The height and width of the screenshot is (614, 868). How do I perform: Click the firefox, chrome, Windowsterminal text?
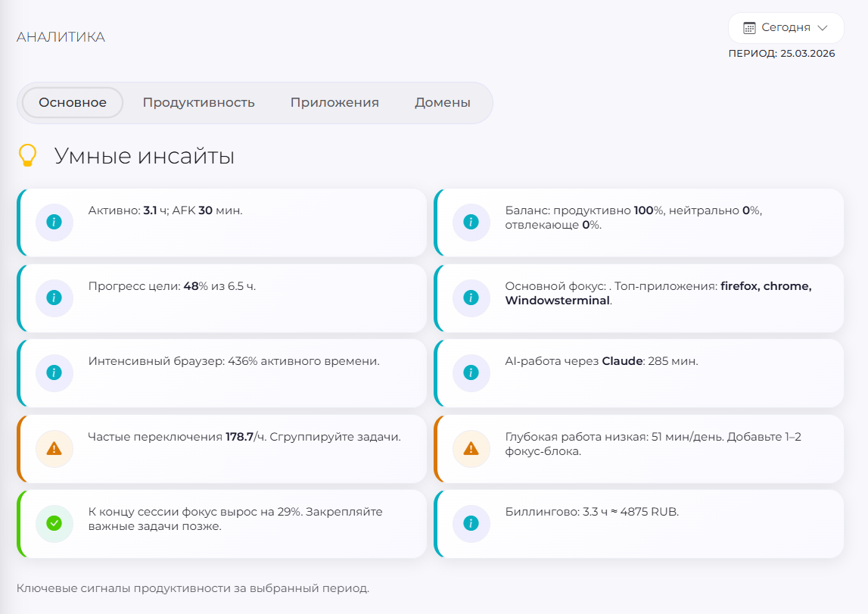(658, 294)
